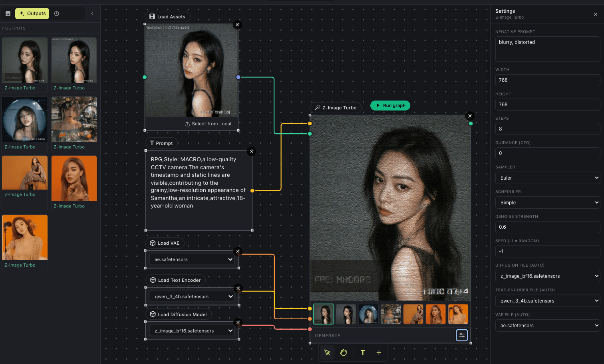Open the VAE File dropdown in Settings

(x=548, y=326)
